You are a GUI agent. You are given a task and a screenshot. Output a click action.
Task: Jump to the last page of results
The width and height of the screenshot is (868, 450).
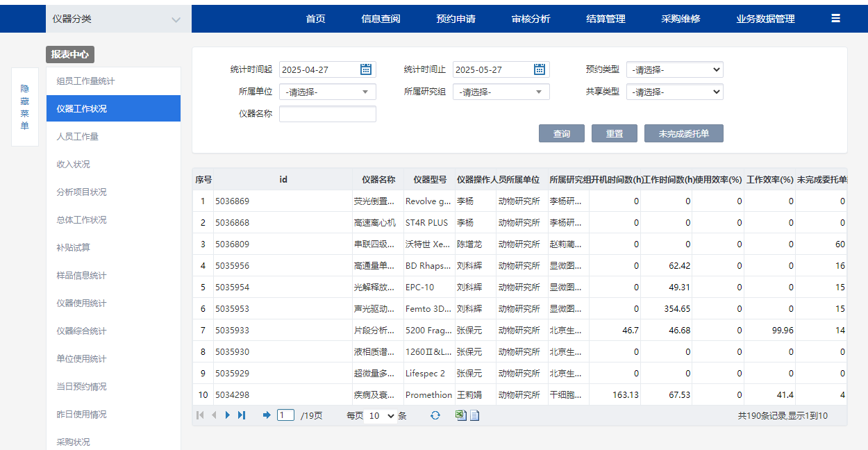242,415
